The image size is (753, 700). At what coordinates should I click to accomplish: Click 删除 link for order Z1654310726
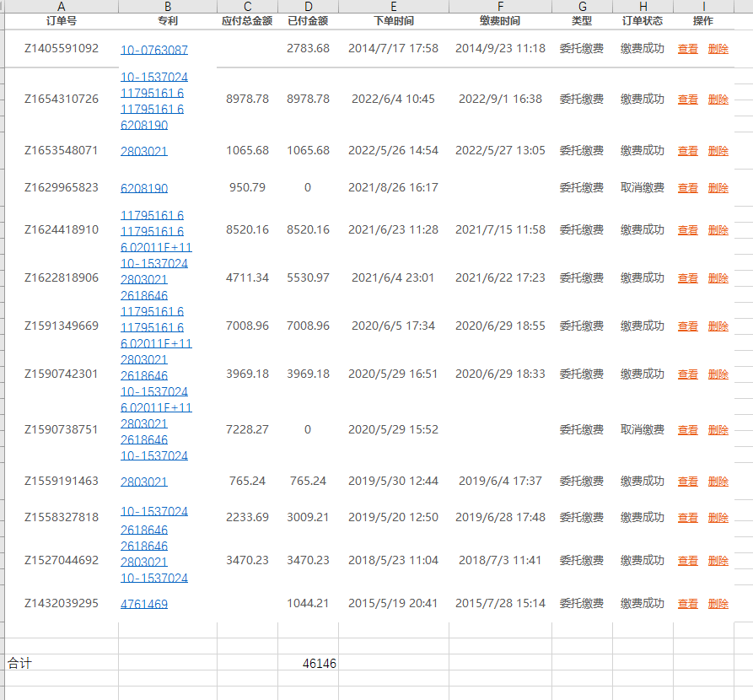point(718,100)
